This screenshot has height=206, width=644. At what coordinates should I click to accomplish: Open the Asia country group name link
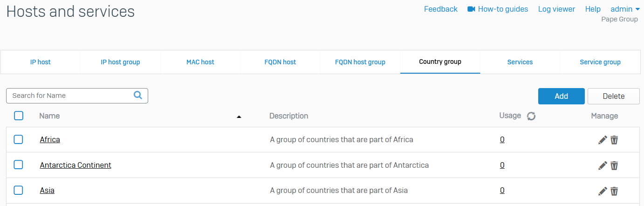point(47,191)
